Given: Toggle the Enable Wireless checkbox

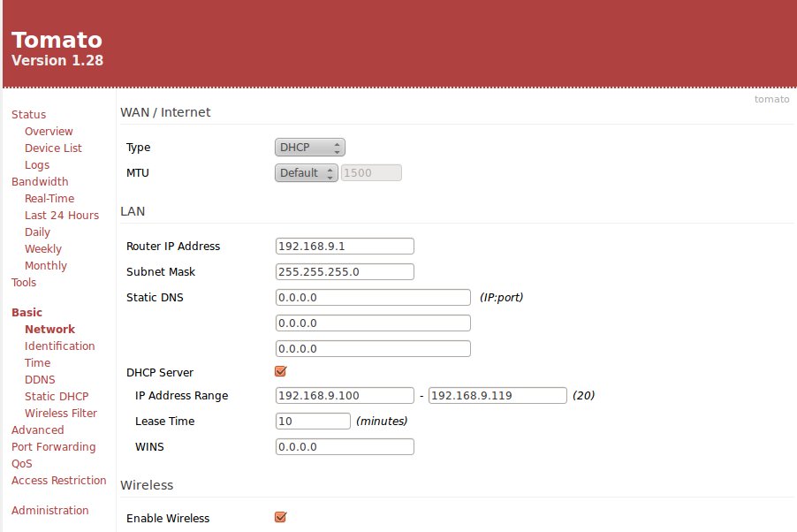Looking at the screenshot, I should tap(281, 517).
